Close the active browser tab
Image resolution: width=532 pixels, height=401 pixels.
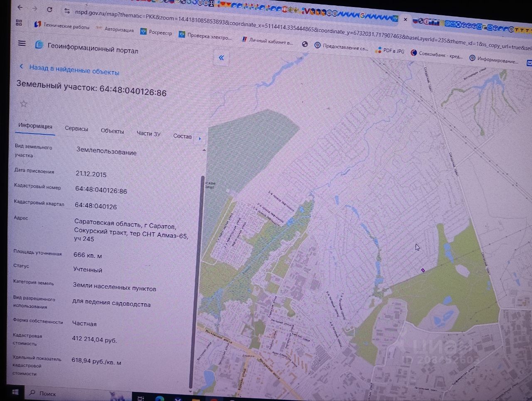point(405,19)
